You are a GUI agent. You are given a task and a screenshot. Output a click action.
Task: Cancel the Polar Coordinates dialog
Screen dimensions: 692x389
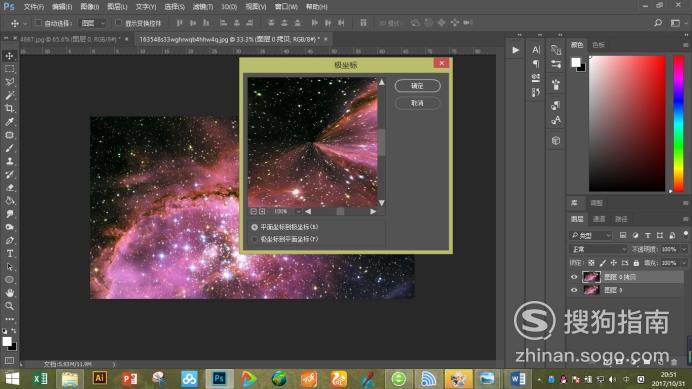coord(417,103)
